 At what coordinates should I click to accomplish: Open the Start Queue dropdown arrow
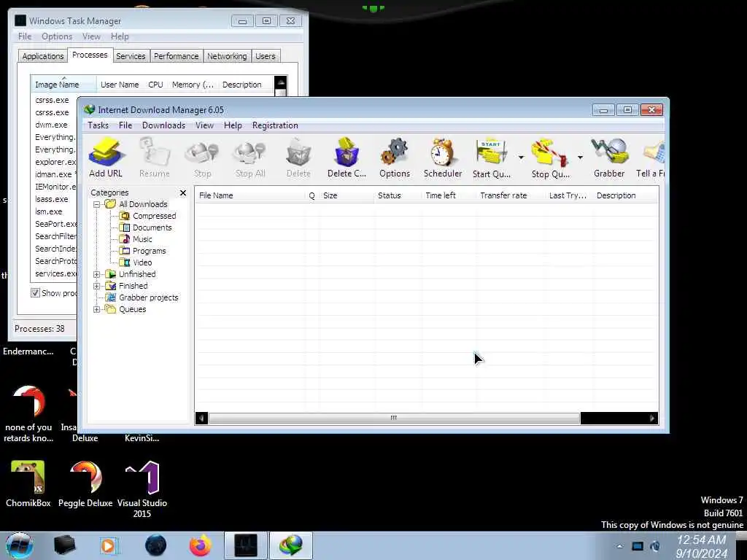pyautogui.click(x=521, y=157)
